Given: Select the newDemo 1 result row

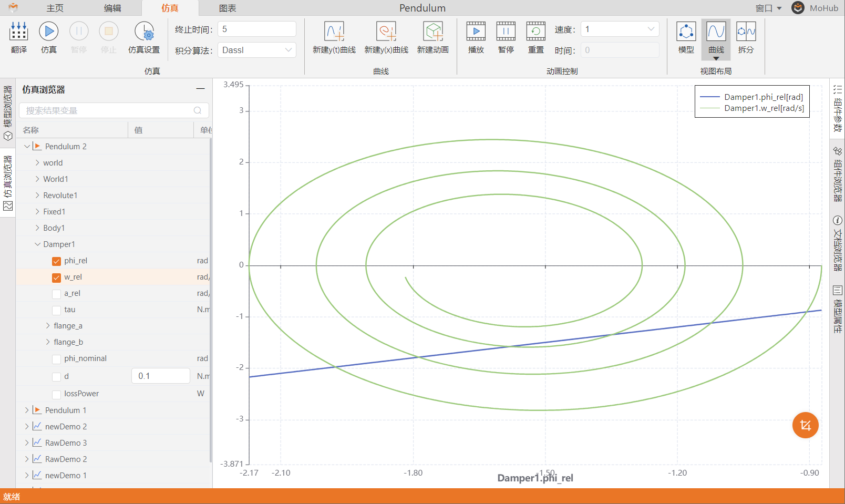Looking at the screenshot, I should pyautogui.click(x=114, y=475).
